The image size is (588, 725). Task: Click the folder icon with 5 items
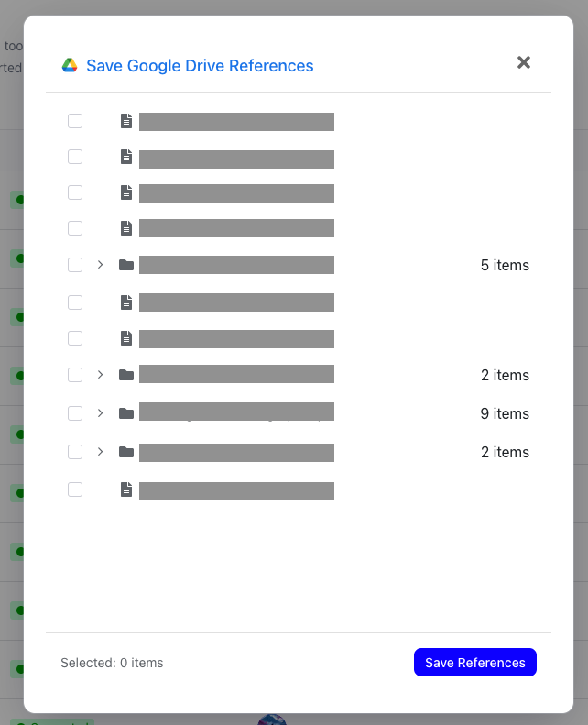coord(126,265)
